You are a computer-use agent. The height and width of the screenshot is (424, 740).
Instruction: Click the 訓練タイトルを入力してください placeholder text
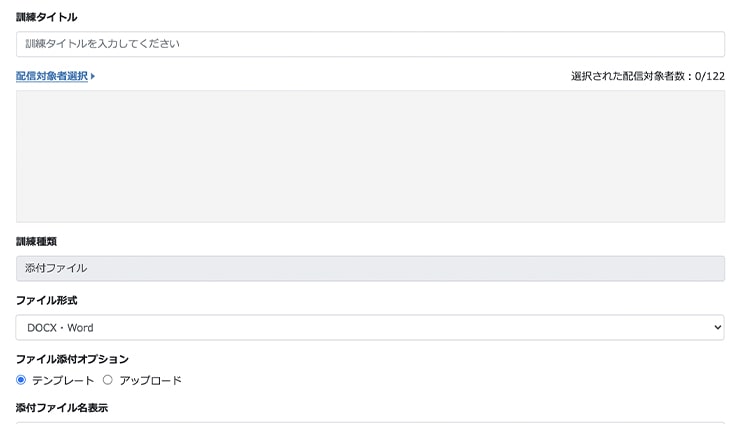pos(102,44)
